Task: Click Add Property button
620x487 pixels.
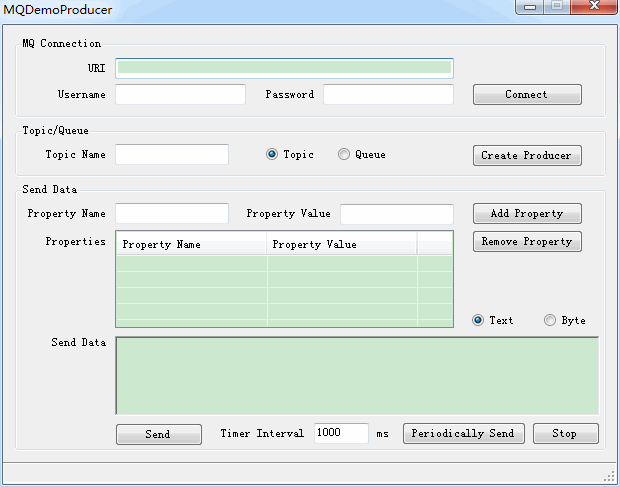Action: (x=527, y=214)
